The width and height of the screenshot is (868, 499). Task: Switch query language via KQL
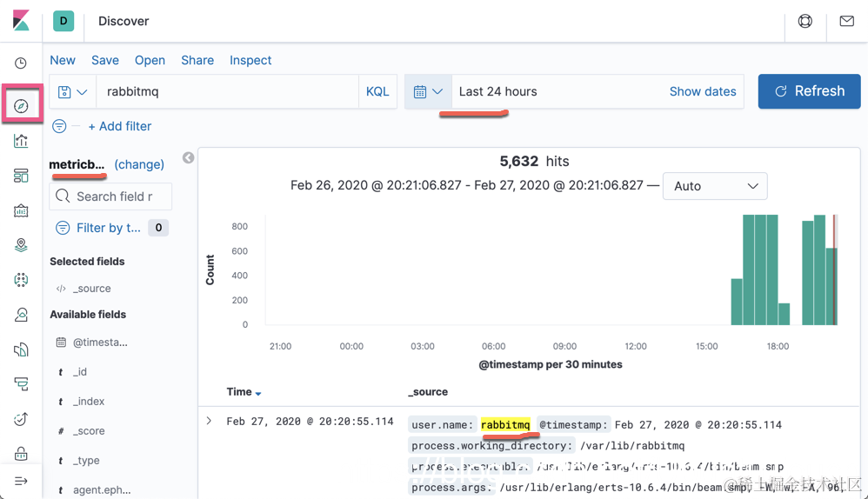377,92
